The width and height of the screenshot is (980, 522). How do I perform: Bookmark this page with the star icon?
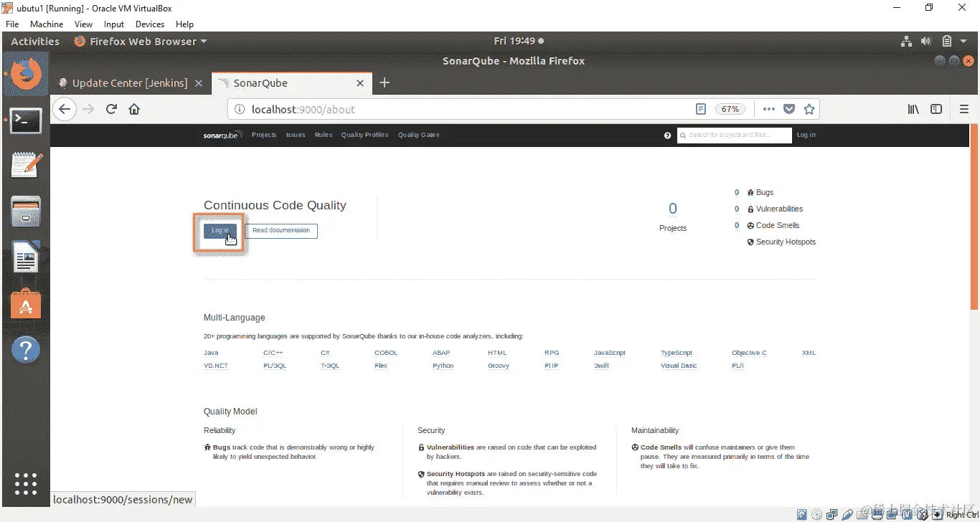point(809,108)
